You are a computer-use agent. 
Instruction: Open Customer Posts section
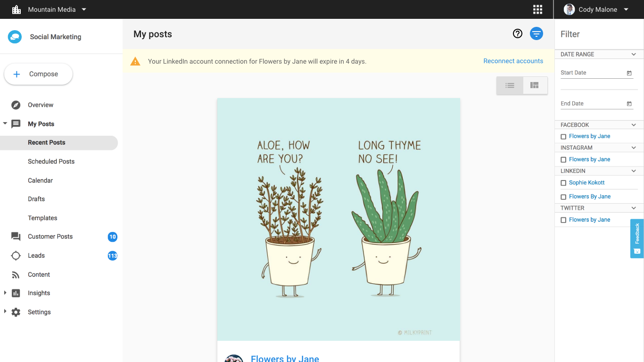(50, 237)
